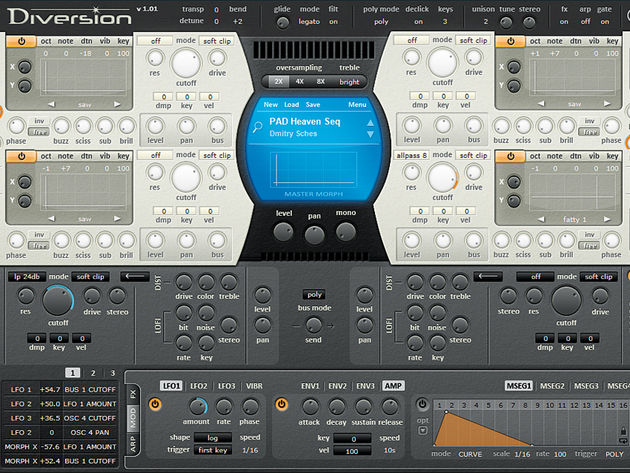
Task: Click the preset search magnifier icon
Action: pyautogui.click(x=258, y=127)
